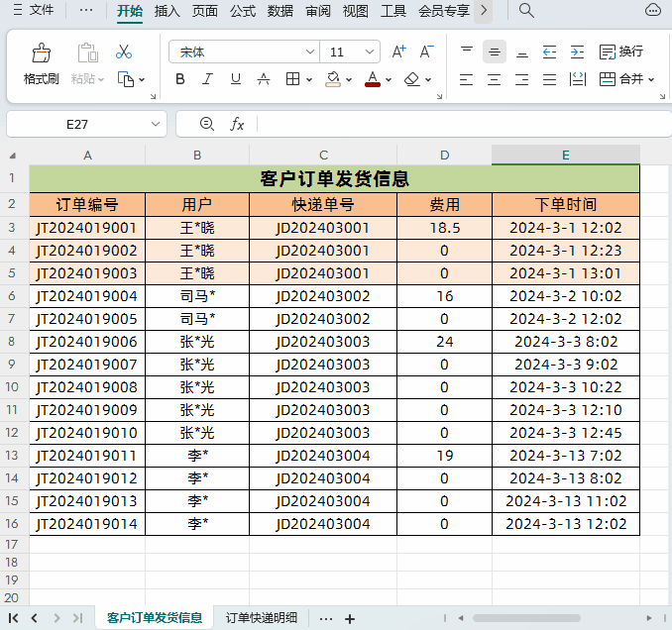Open the font size 11 dropdown
This screenshot has height=630, width=672.
coord(370,52)
